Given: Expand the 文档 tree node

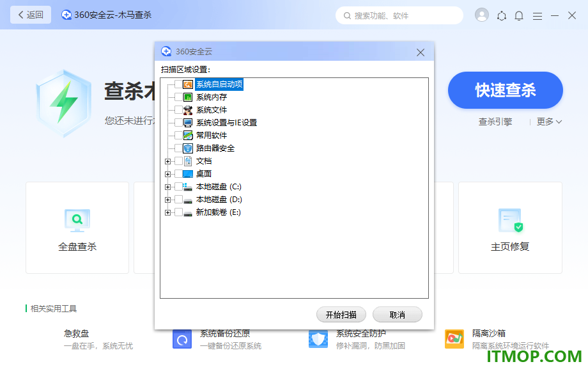Looking at the screenshot, I should pos(167,162).
